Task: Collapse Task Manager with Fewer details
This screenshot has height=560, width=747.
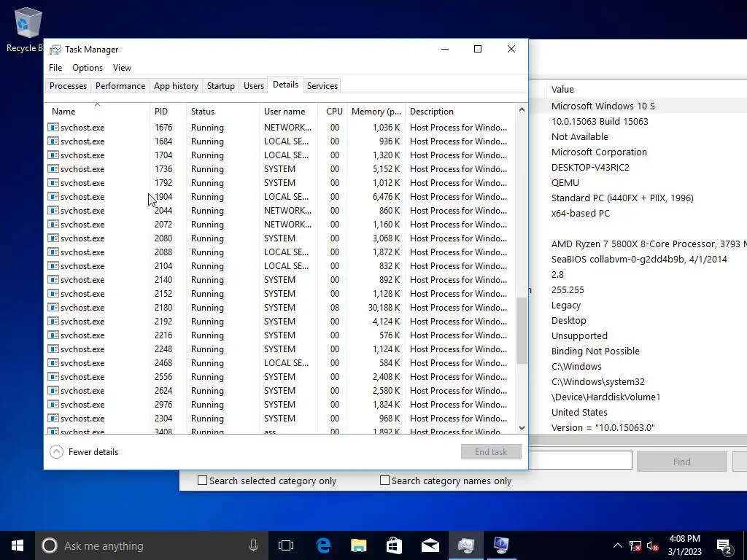Action: coord(84,452)
